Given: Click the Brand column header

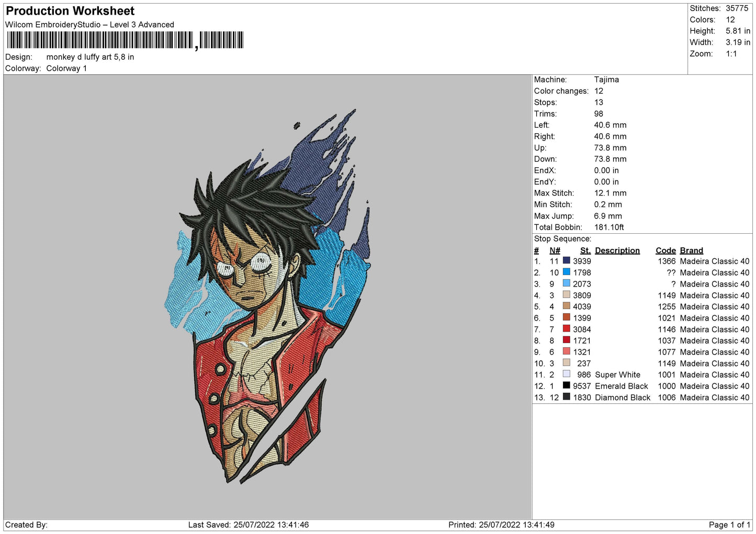Looking at the screenshot, I should click(x=691, y=251).
